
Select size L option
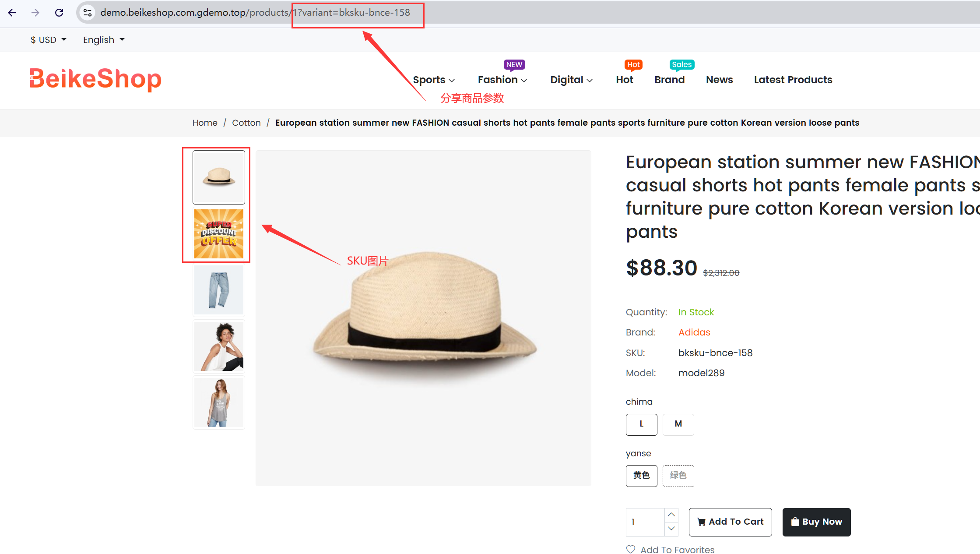(641, 424)
